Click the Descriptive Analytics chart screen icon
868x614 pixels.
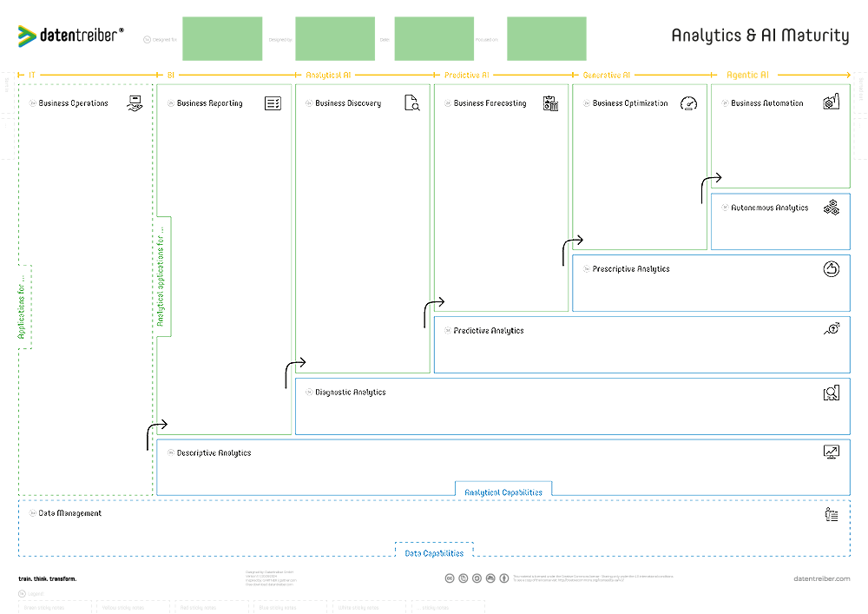pyautogui.click(x=832, y=452)
